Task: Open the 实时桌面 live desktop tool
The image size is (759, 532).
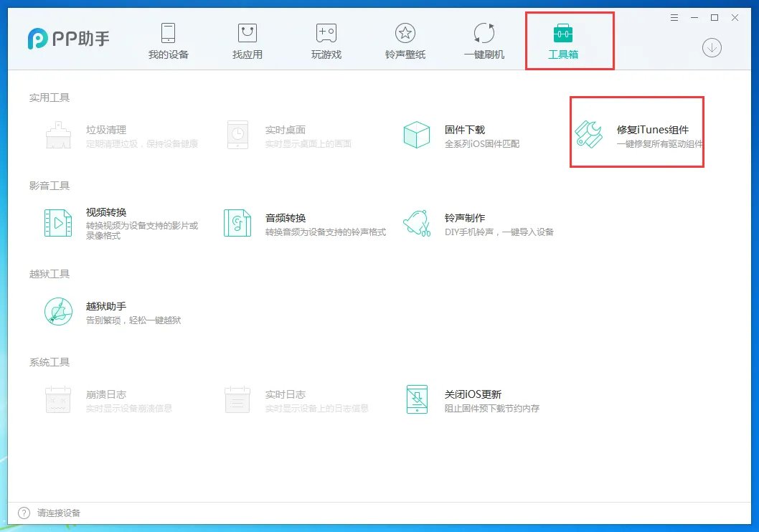Action: point(286,130)
